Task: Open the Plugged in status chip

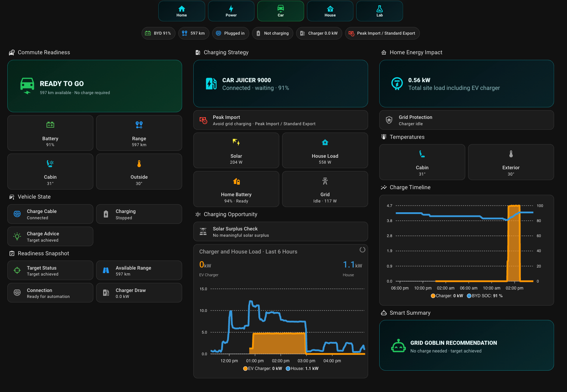Action: (x=230, y=33)
